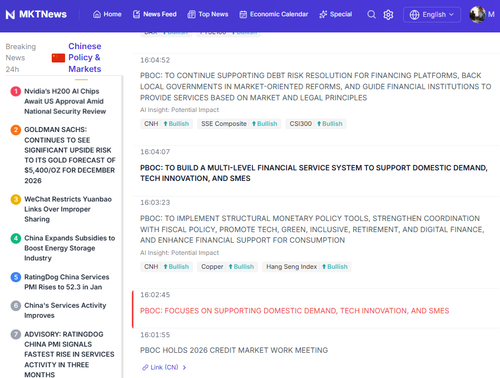Switch to Breaking News 24h tab

21,58
